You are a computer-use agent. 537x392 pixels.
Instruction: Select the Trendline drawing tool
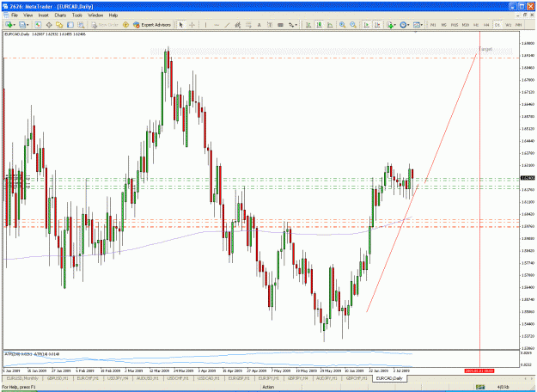pos(227,25)
